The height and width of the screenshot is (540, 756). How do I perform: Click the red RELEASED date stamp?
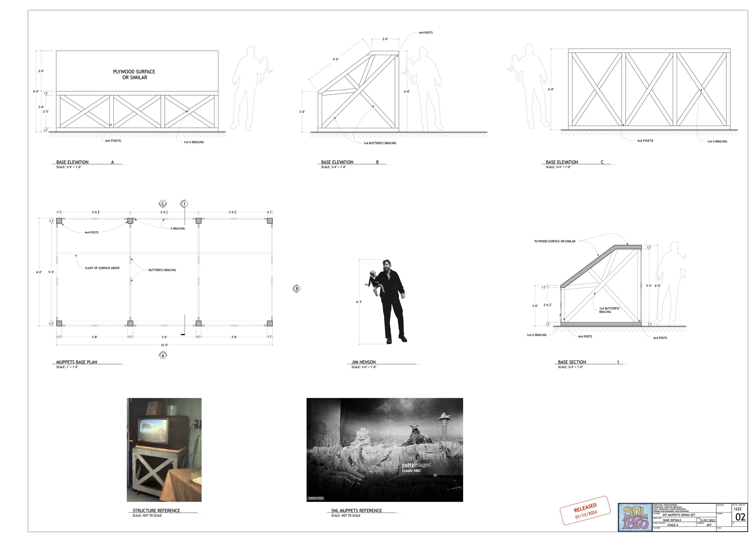point(585,511)
